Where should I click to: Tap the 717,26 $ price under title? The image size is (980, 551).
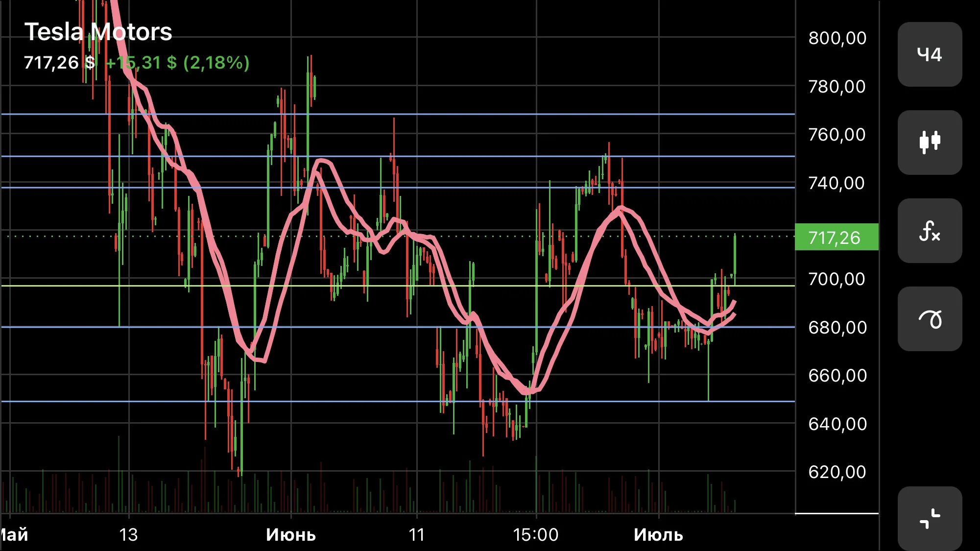pyautogui.click(x=60, y=63)
